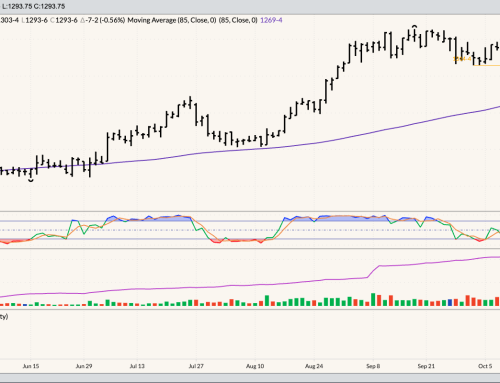500x383 pixels.
Task: Select the 'Jun 29' date axis label
Action: tap(84, 366)
